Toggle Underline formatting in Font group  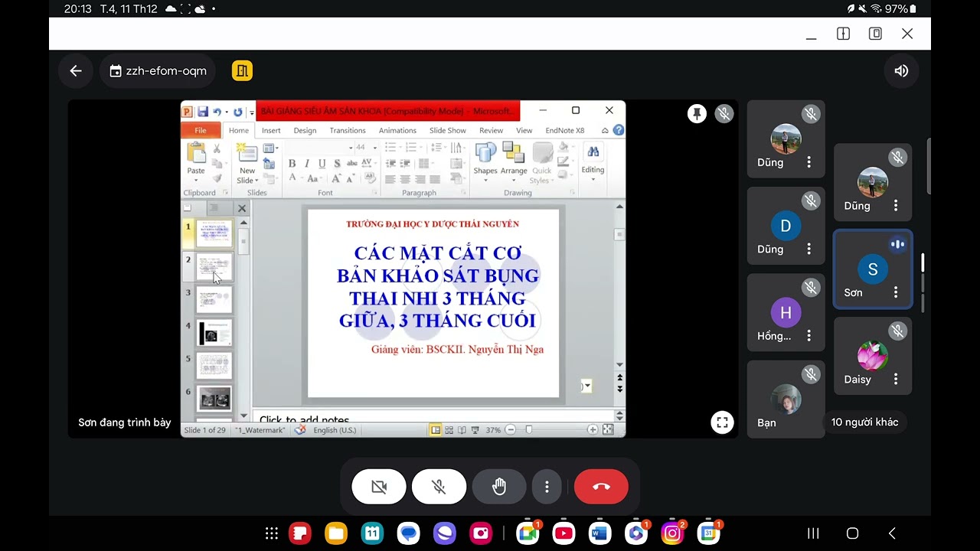[x=322, y=164]
